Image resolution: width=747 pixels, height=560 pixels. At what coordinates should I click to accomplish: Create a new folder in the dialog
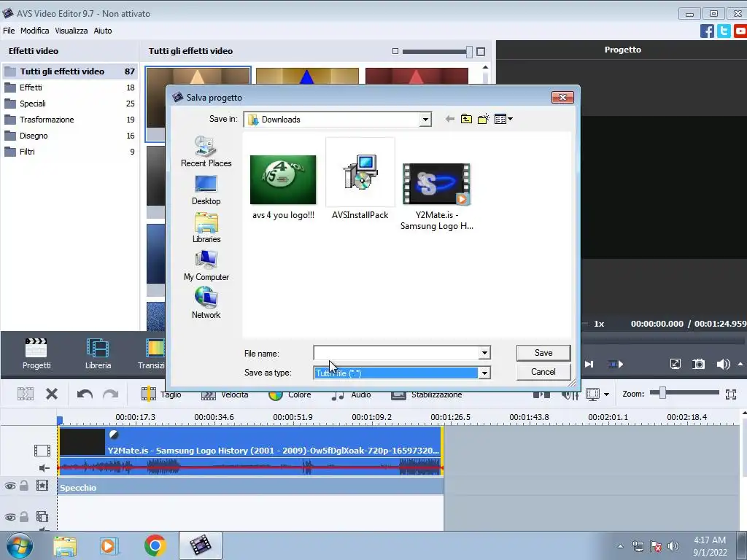(483, 119)
